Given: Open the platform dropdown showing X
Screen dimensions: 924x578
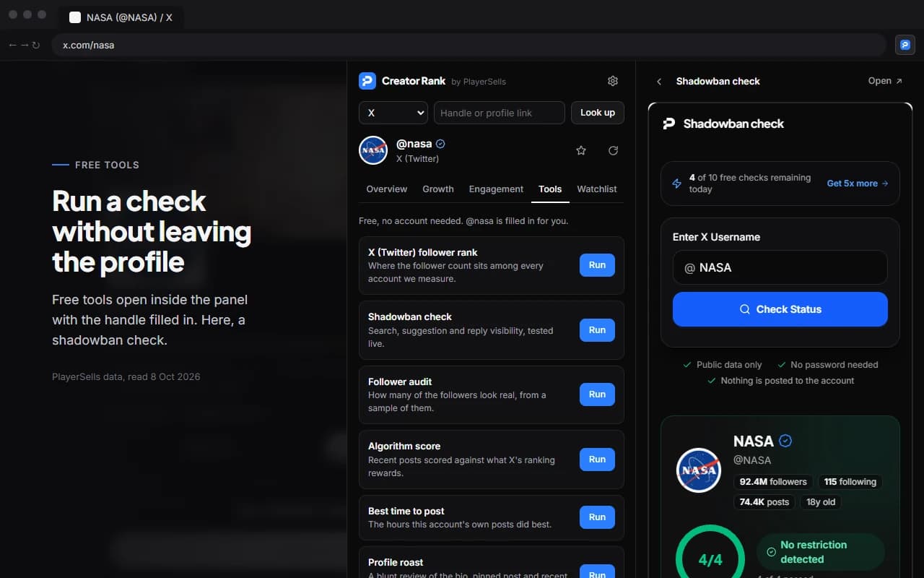Looking at the screenshot, I should click(393, 113).
